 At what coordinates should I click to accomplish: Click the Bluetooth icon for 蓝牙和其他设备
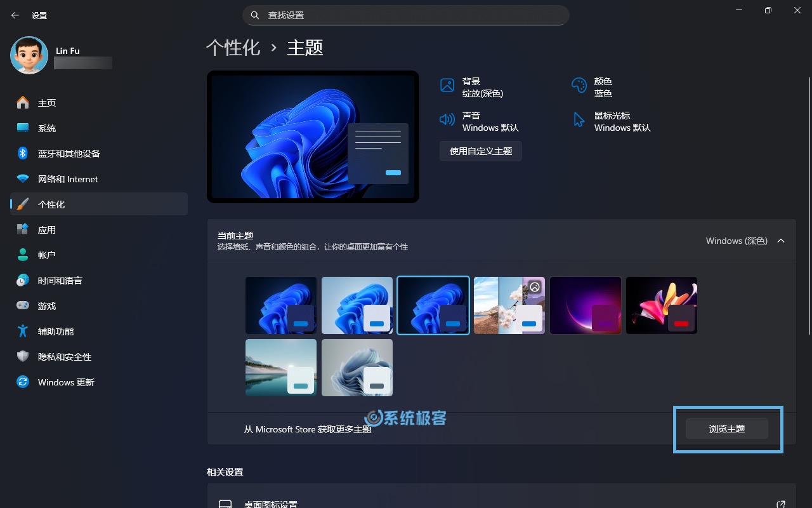point(22,153)
